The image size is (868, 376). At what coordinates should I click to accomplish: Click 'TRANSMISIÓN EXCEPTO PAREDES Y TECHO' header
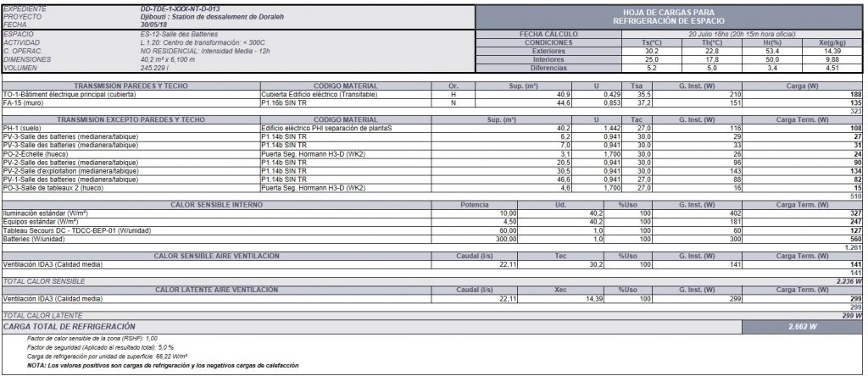click(x=131, y=119)
